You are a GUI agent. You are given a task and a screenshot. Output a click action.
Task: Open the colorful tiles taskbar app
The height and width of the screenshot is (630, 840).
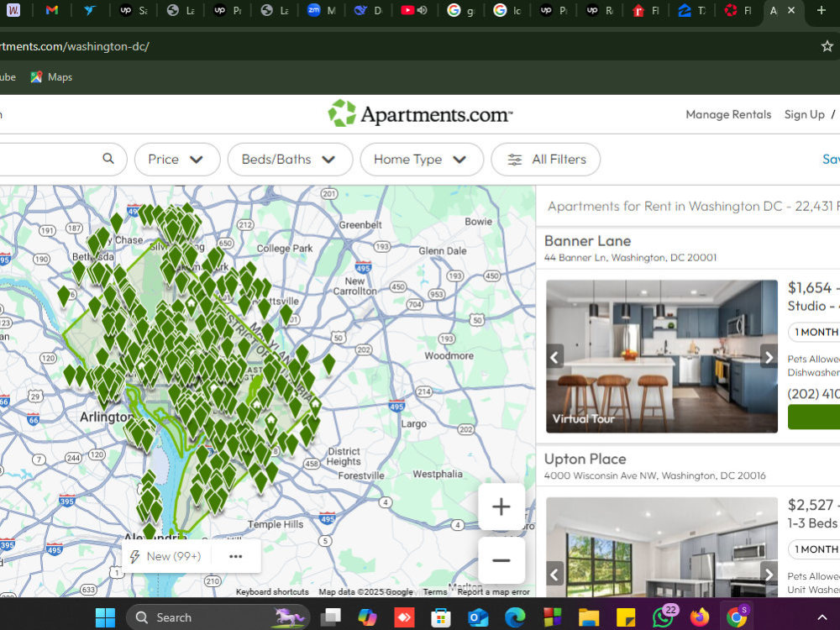point(552,617)
